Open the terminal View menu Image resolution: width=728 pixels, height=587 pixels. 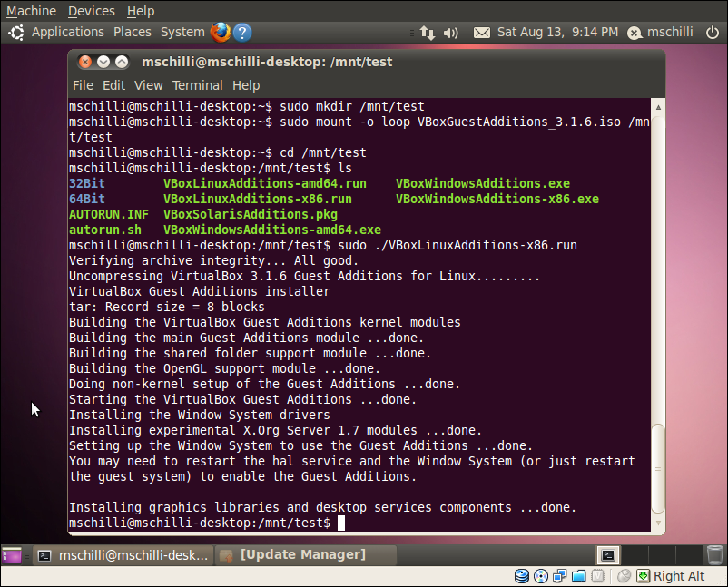(x=149, y=85)
